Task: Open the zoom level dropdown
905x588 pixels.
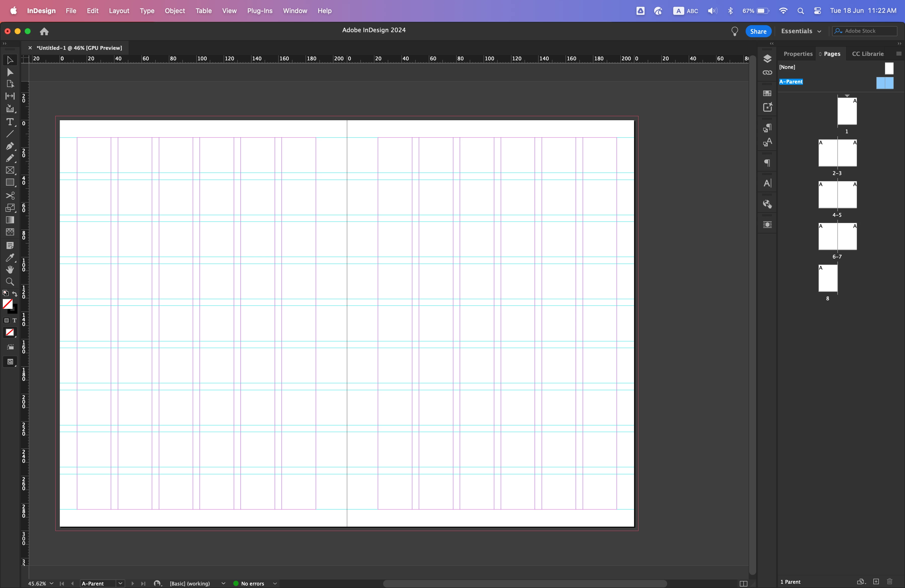Action: tap(51, 583)
